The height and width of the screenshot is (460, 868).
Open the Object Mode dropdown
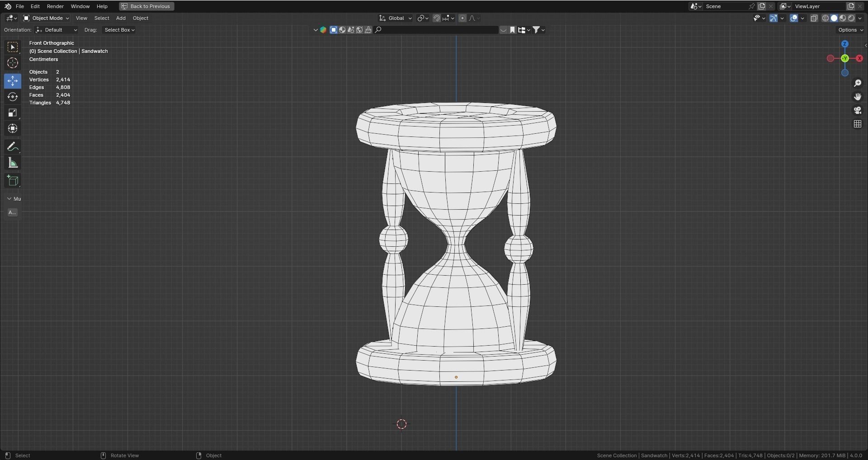46,18
